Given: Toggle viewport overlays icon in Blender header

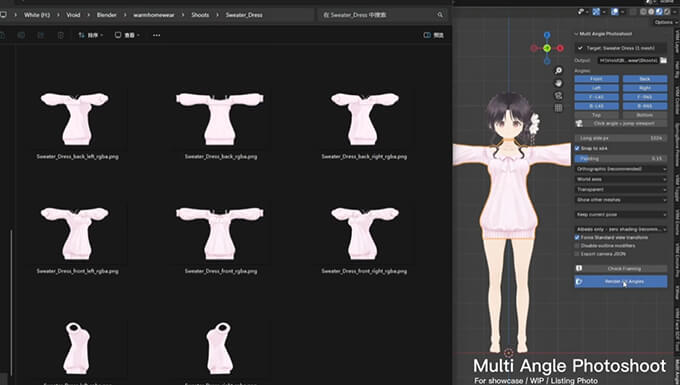Looking at the screenshot, I should (615, 12).
